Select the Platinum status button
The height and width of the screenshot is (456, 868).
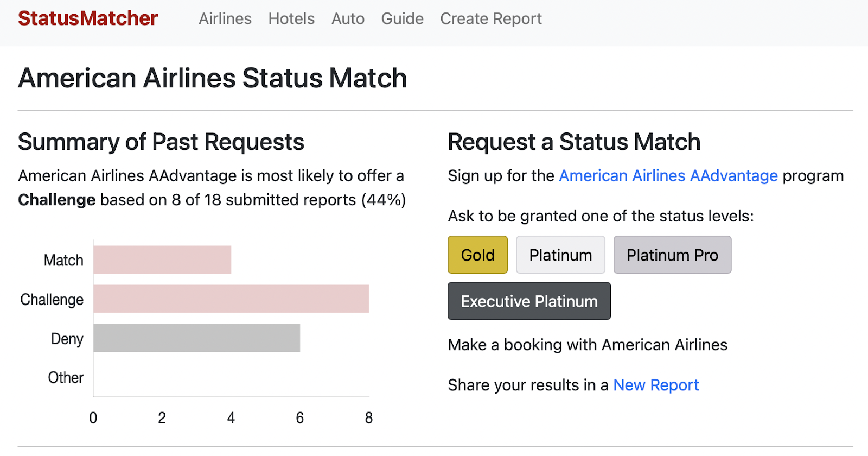pyautogui.click(x=560, y=255)
